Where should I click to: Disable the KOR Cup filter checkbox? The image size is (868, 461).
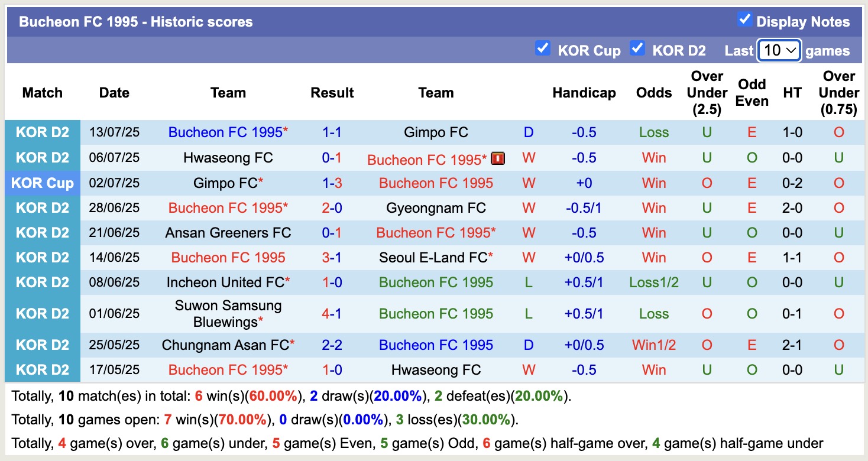[543, 48]
